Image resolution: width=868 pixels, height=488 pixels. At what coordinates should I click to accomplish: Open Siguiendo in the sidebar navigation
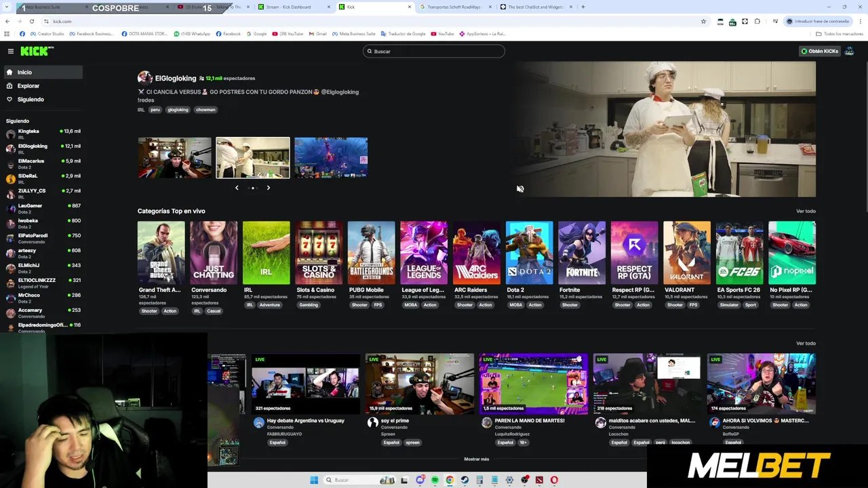[42, 99]
